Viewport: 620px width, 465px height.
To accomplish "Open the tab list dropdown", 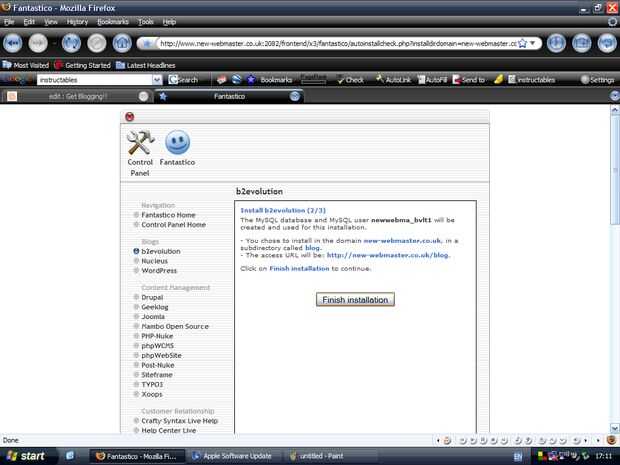I will point(614,96).
